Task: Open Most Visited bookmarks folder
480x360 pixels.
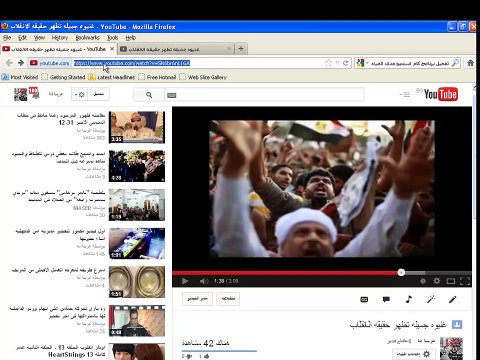Action: [x=20, y=77]
